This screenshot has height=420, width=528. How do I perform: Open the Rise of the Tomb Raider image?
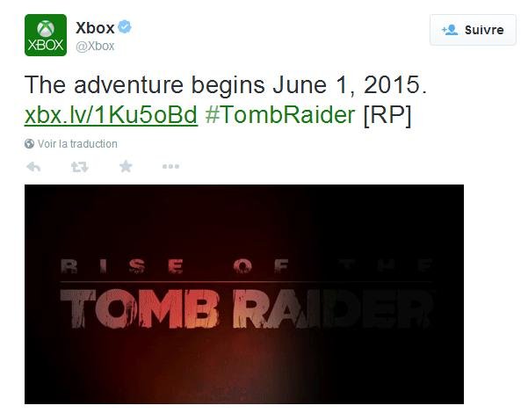(244, 294)
